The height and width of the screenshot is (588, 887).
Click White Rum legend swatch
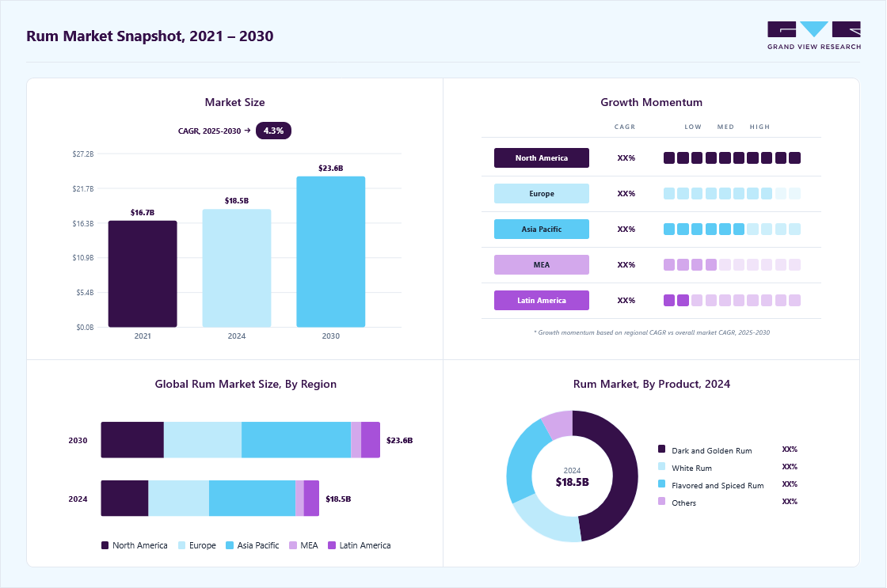[662, 466]
